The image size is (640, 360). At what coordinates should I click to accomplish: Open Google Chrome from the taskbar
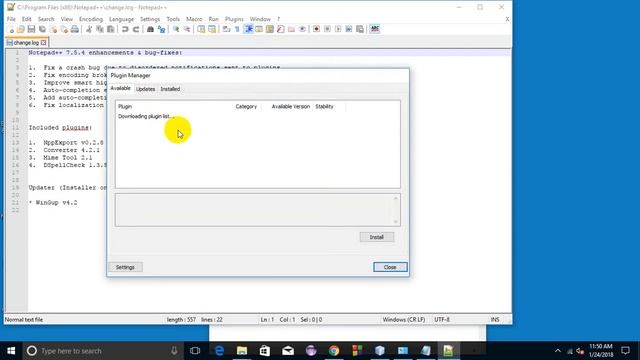[x=334, y=351]
